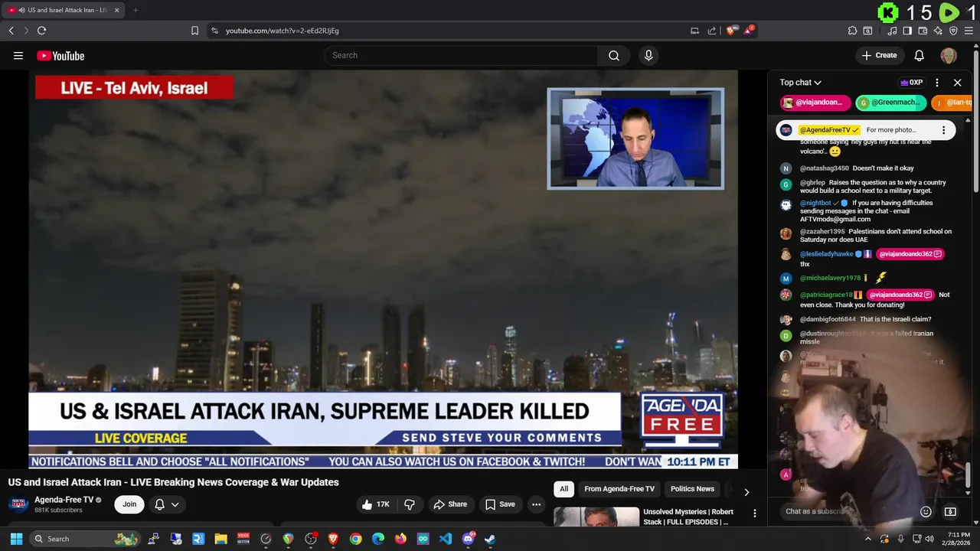Open channel notification preference dropdown
Image resolution: width=980 pixels, height=551 pixels.
pyautogui.click(x=167, y=504)
